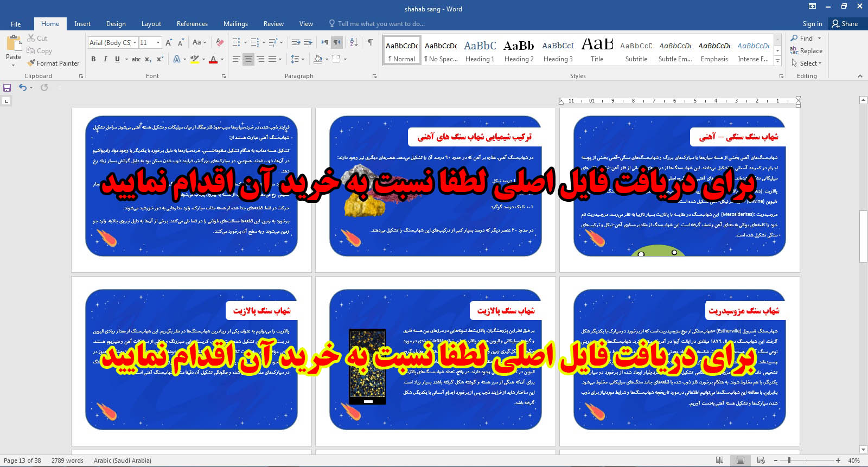Apply text highlight color

point(194,59)
